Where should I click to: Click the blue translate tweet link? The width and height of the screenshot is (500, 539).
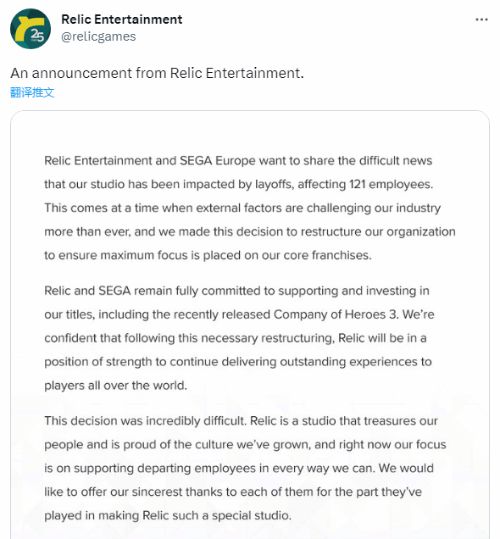pos(32,92)
